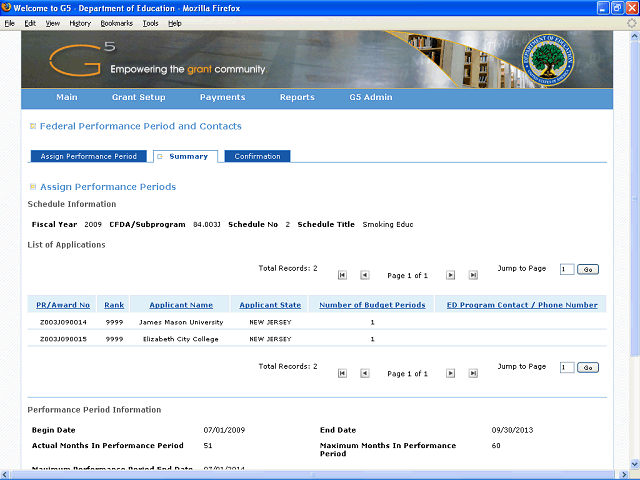Switch to Assign Performance Period tab
The height and width of the screenshot is (480, 640).
pos(89,156)
